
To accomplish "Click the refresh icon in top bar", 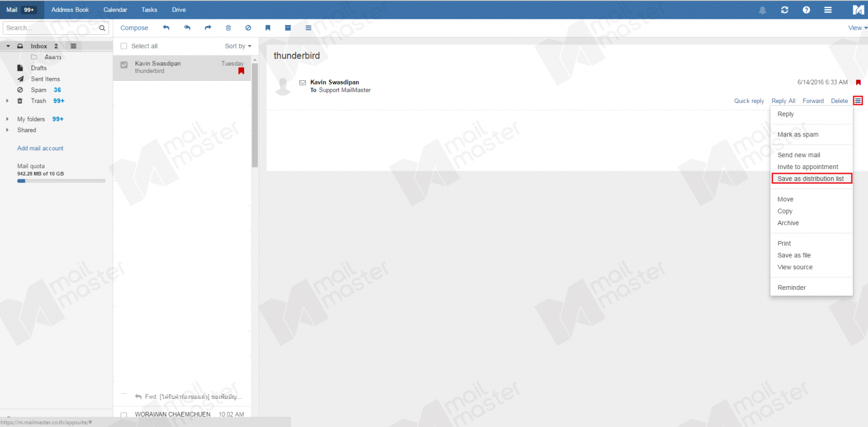I will point(784,10).
